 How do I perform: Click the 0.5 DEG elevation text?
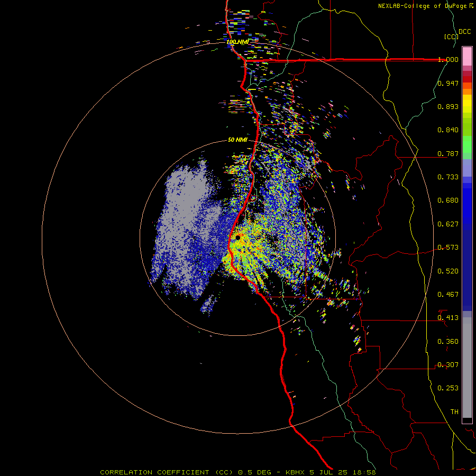pos(254,472)
